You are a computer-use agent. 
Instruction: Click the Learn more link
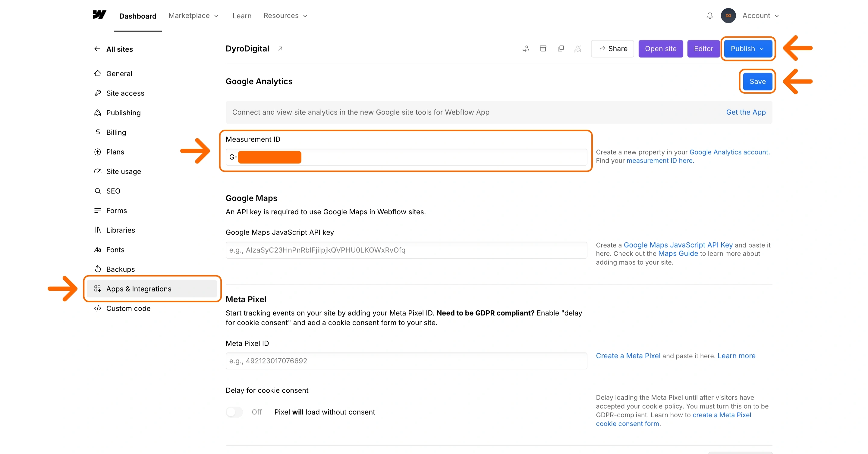736,356
